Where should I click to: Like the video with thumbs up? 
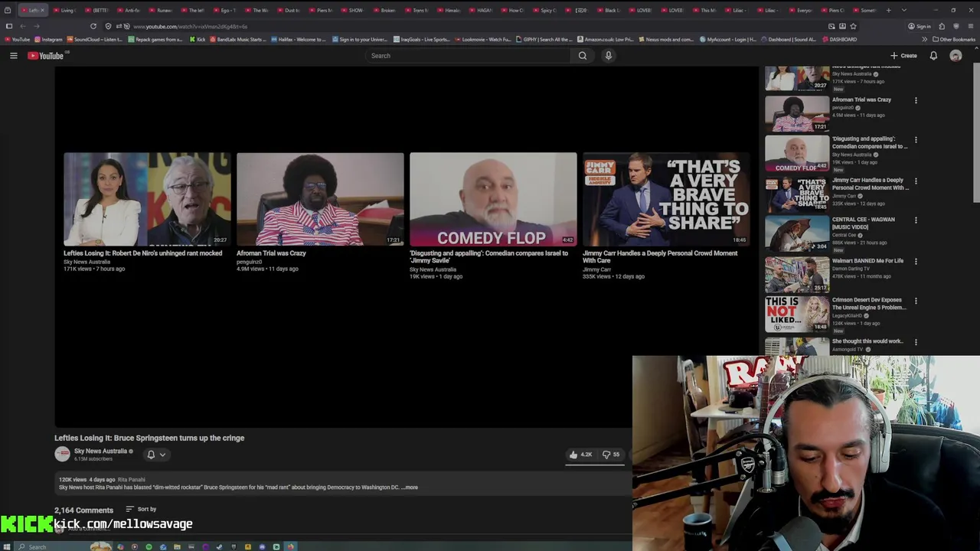click(580, 455)
